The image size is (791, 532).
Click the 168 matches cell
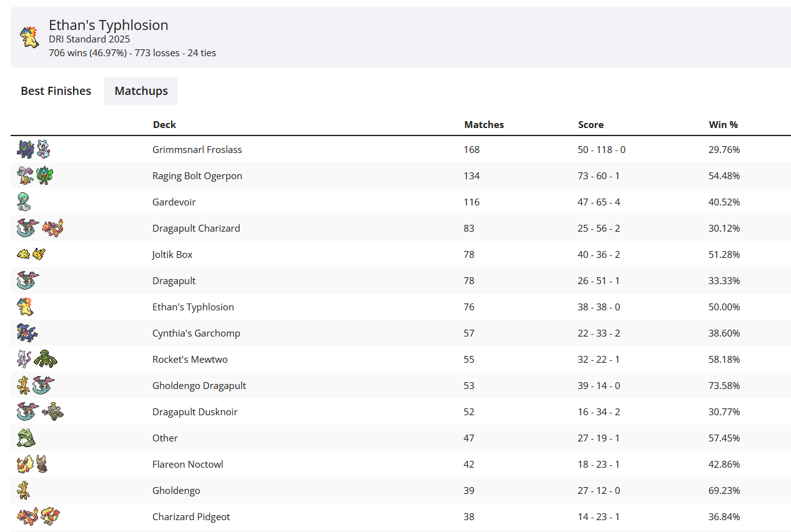pos(472,150)
